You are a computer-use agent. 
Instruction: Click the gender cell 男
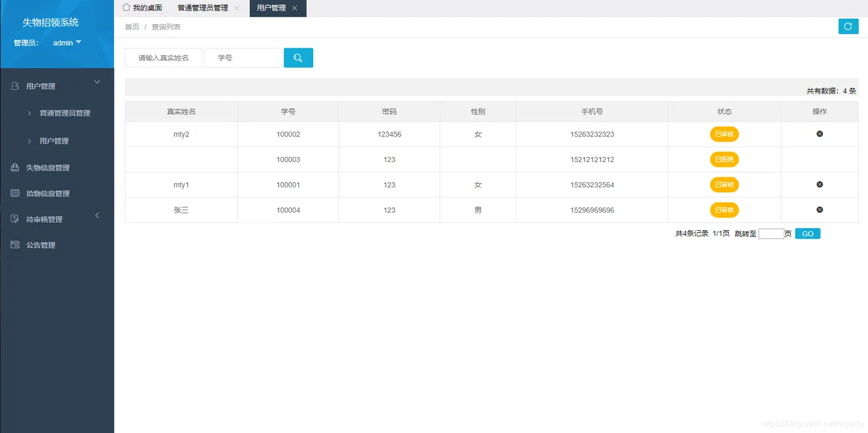pos(478,210)
